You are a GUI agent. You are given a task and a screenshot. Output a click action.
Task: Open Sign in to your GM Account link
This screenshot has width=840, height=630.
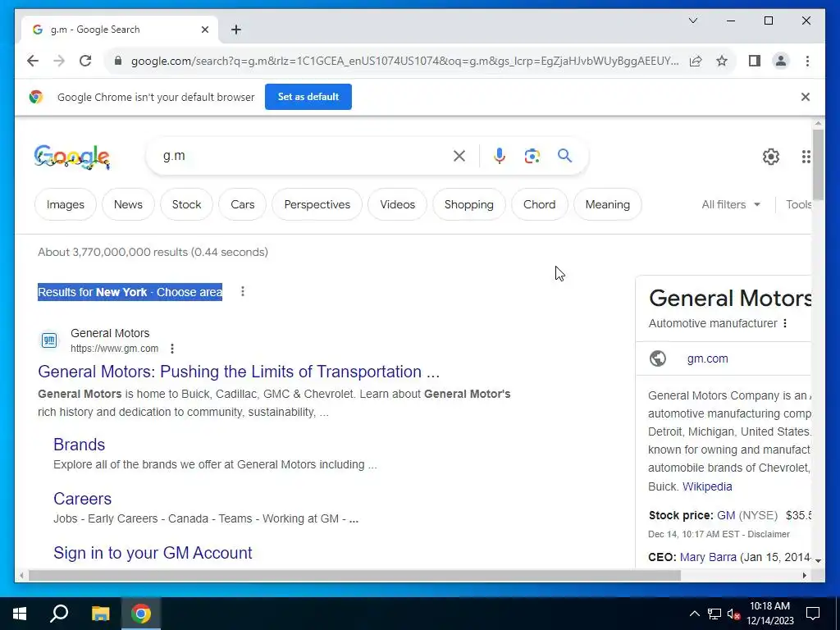pyautogui.click(x=153, y=553)
